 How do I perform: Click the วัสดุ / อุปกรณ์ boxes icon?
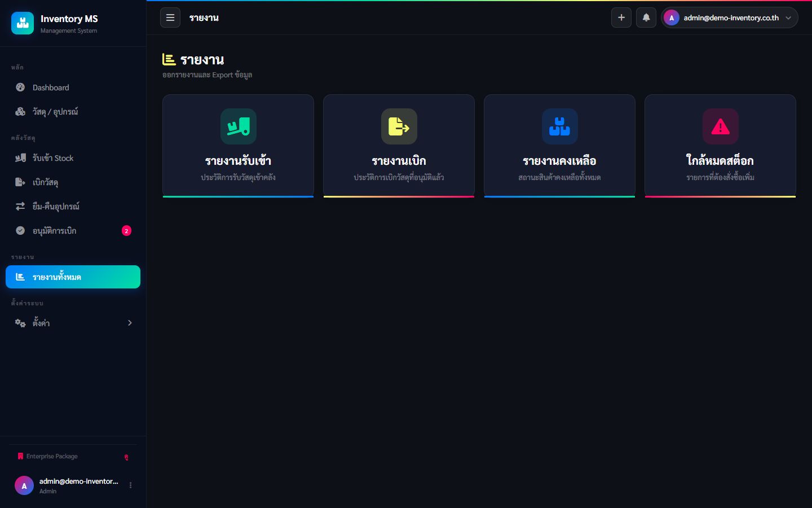point(20,112)
